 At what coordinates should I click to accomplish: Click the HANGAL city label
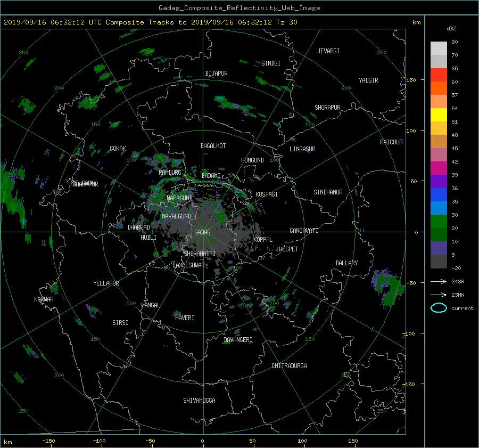pyautogui.click(x=150, y=305)
